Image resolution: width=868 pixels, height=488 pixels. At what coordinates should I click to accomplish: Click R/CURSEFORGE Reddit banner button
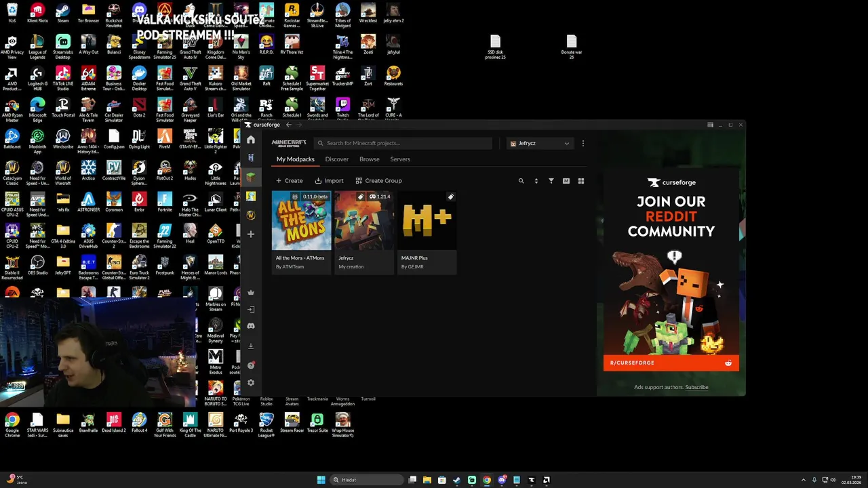coord(671,363)
